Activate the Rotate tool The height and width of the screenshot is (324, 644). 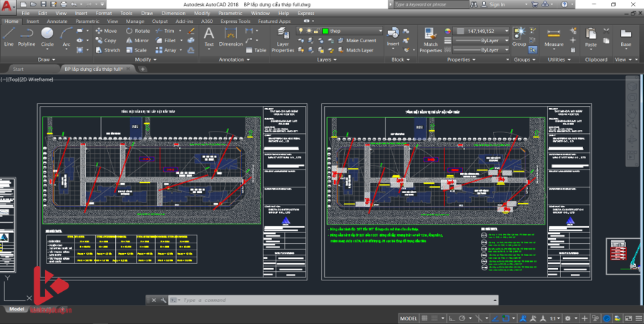tap(137, 31)
